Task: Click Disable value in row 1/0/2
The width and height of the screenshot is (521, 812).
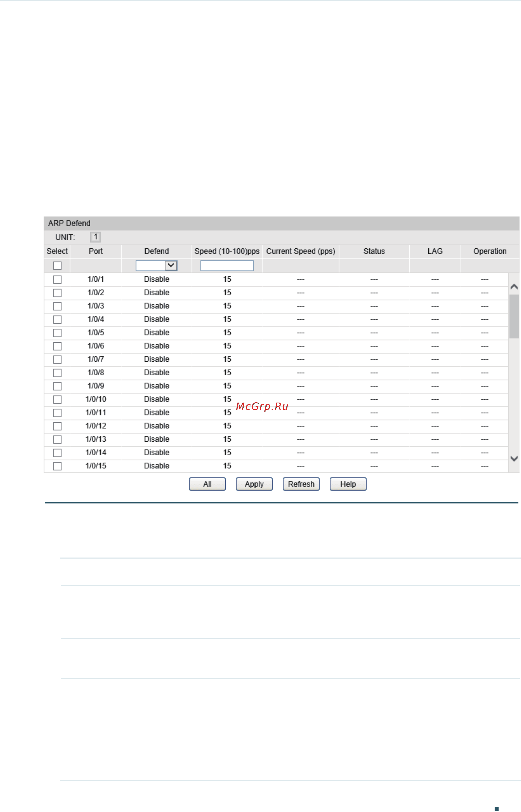Action: [157, 293]
